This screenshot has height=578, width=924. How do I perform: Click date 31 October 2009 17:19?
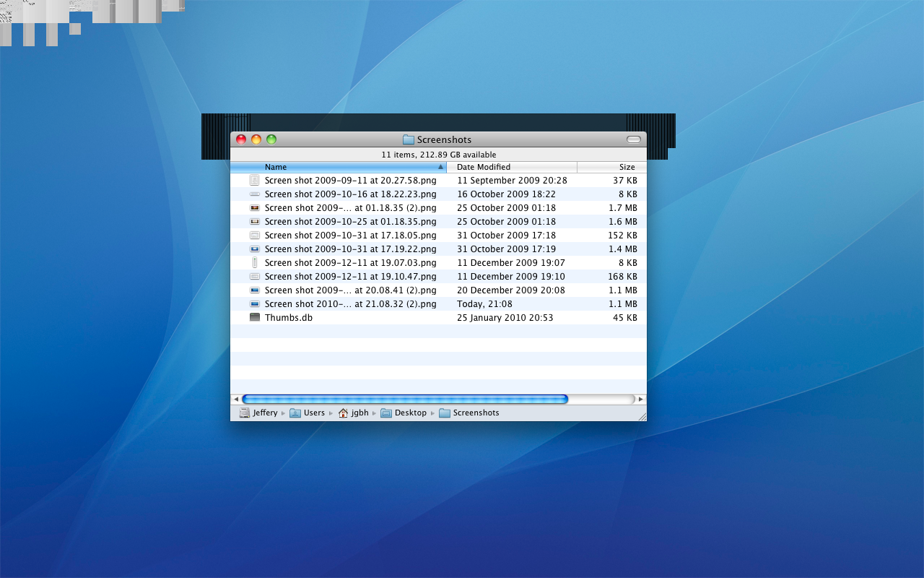pos(506,249)
